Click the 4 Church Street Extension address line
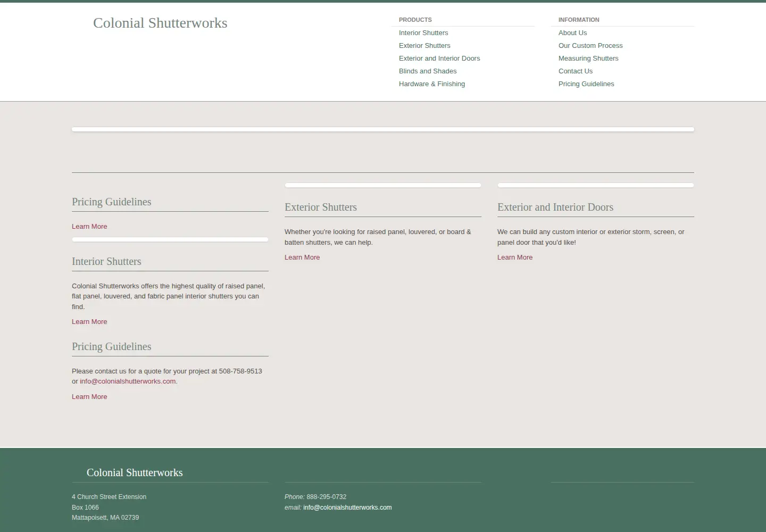This screenshot has width=766, height=532. pos(109,496)
